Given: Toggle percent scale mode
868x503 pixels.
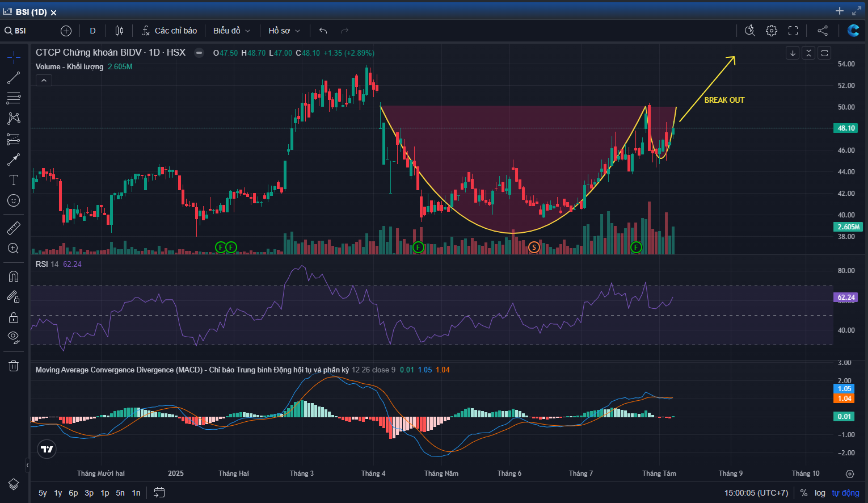Looking at the screenshot, I should 804,493.
